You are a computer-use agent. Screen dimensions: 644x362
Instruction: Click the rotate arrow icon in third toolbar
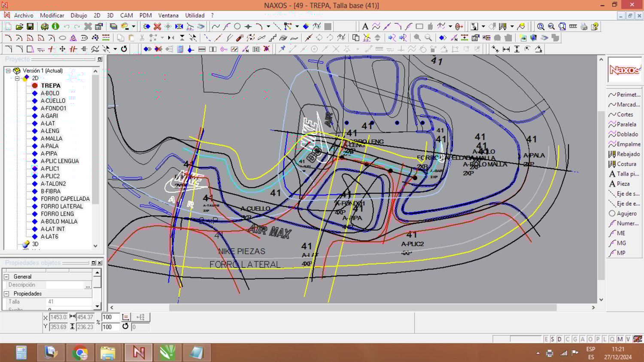[124, 49]
